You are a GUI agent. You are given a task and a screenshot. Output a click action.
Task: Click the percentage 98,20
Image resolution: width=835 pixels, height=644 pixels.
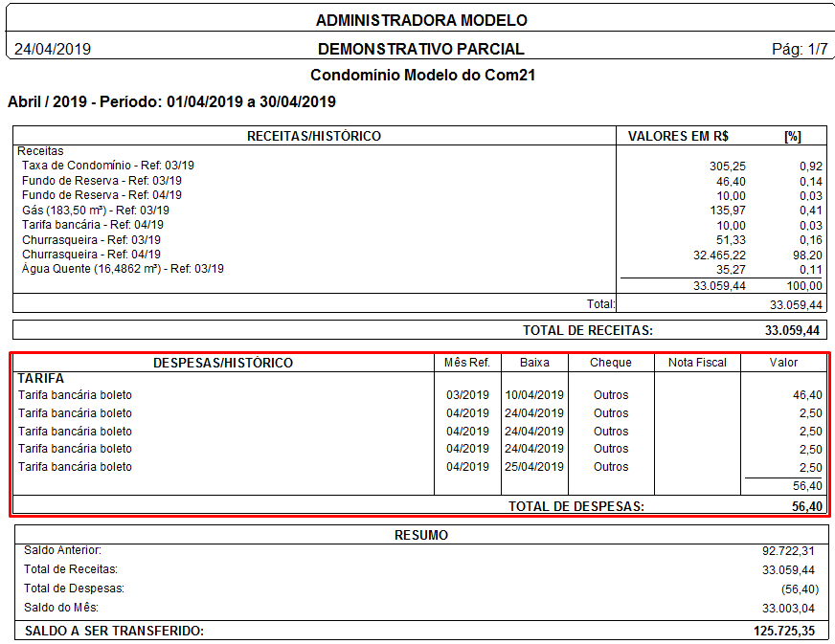pos(807,255)
